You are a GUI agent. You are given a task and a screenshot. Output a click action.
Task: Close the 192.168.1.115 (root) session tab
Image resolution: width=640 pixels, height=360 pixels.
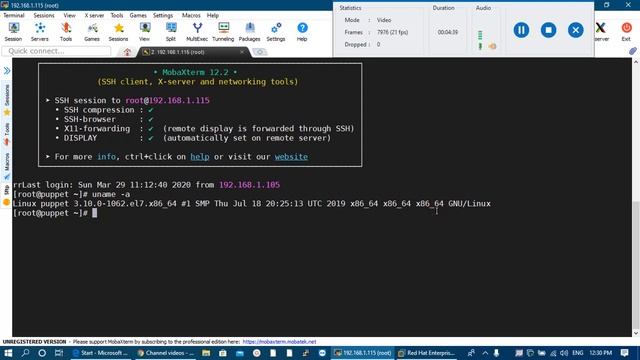tap(242, 52)
